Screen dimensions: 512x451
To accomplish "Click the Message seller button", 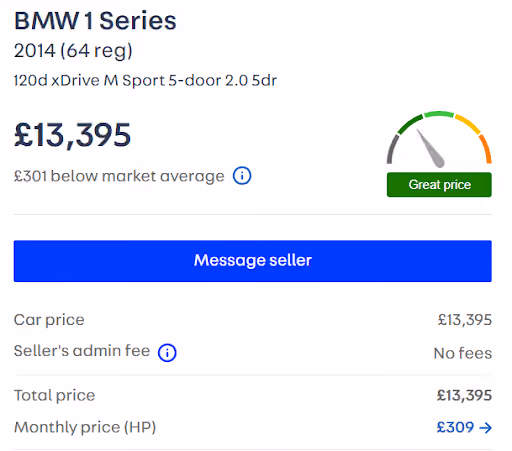I will [253, 261].
